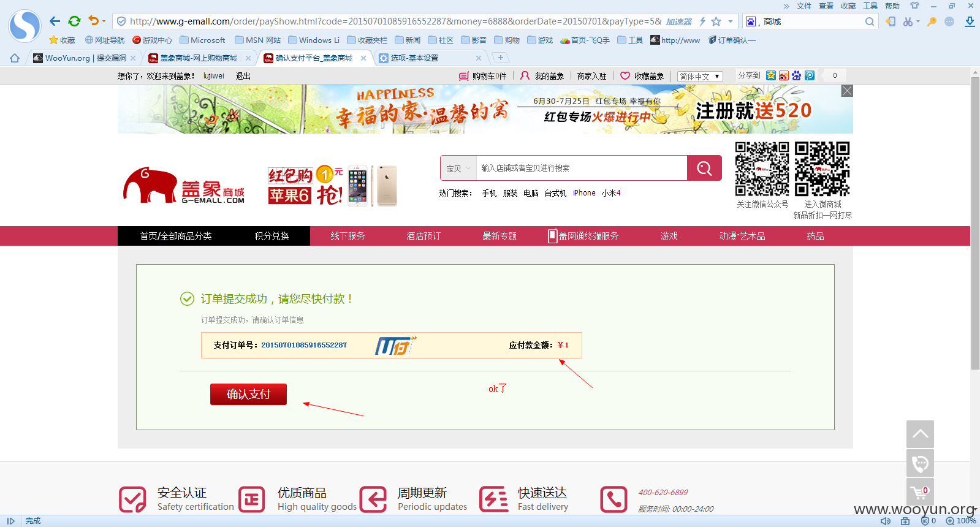The image size is (980, 527).
Task: Open the 文件 menu
Action: (804, 6)
